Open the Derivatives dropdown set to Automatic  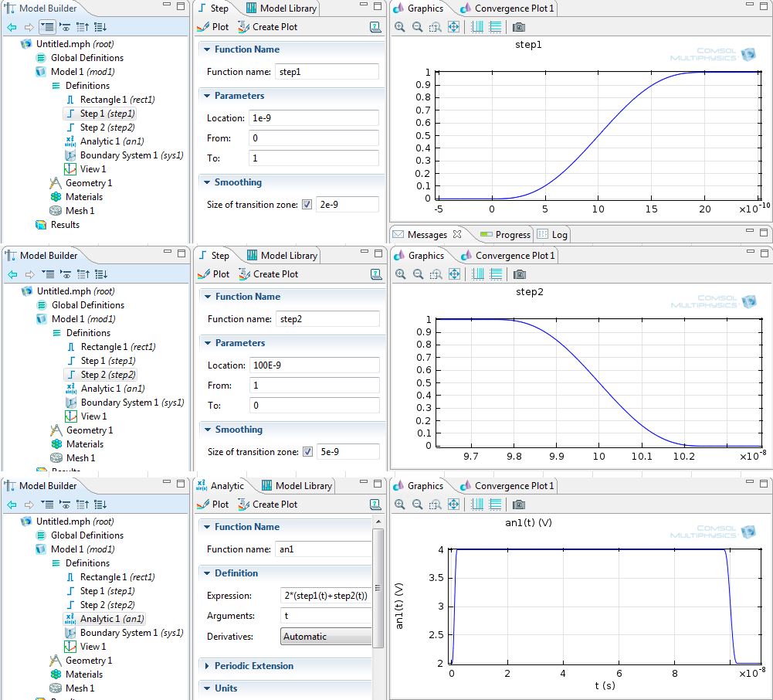(x=326, y=637)
